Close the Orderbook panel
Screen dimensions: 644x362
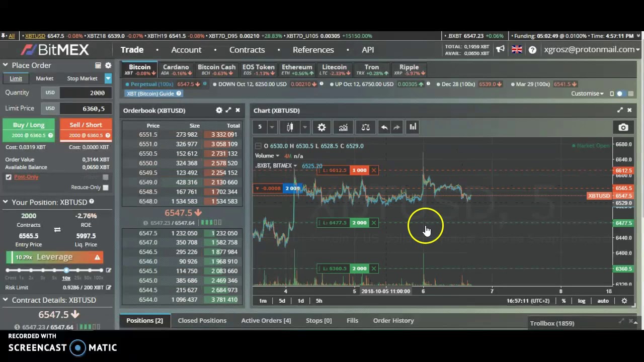coord(237,110)
